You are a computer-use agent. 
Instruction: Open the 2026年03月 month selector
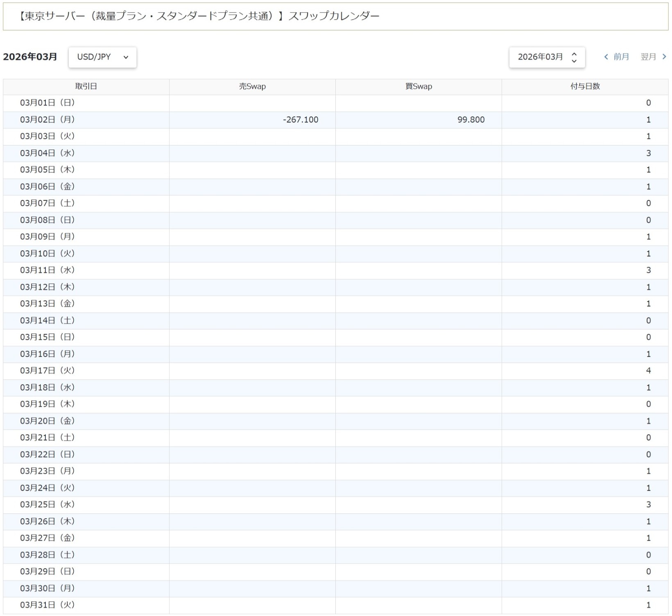click(x=547, y=57)
